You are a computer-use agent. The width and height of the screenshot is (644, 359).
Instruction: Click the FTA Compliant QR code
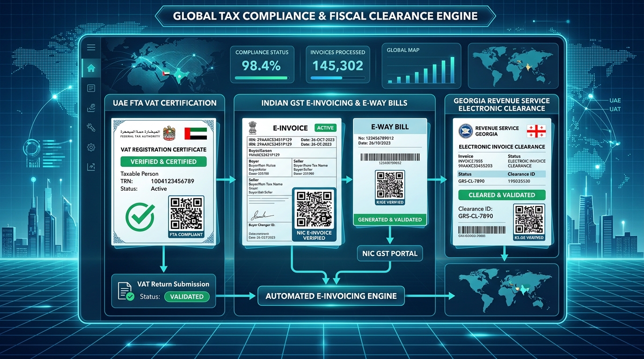[x=186, y=213]
